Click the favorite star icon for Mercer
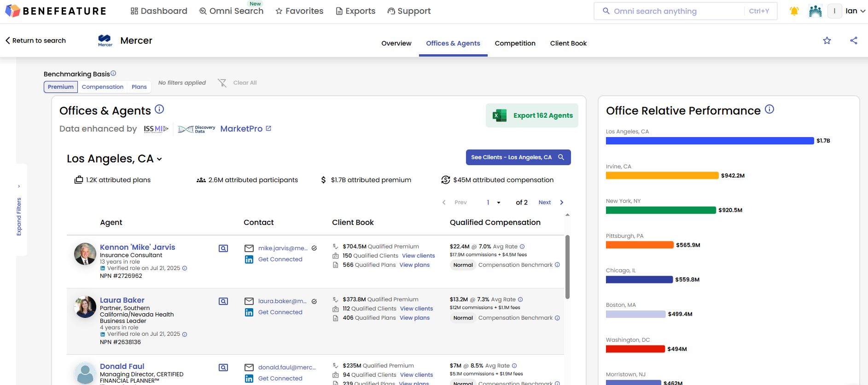Screen dimensions: 868x385 827,40
